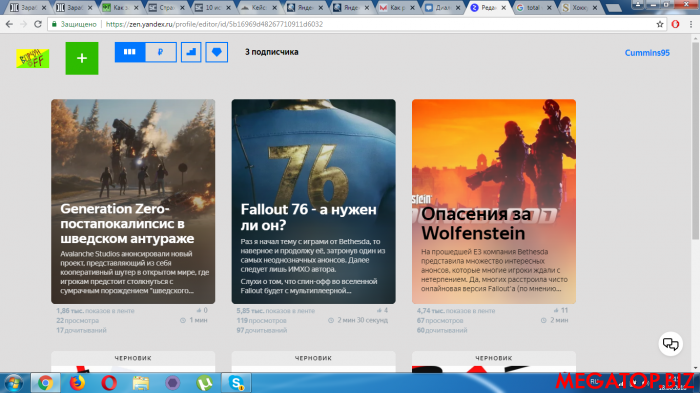The height and width of the screenshot is (393, 700).
Task: Open the publications grid view icon
Action: pyautogui.click(x=130, y=52)
